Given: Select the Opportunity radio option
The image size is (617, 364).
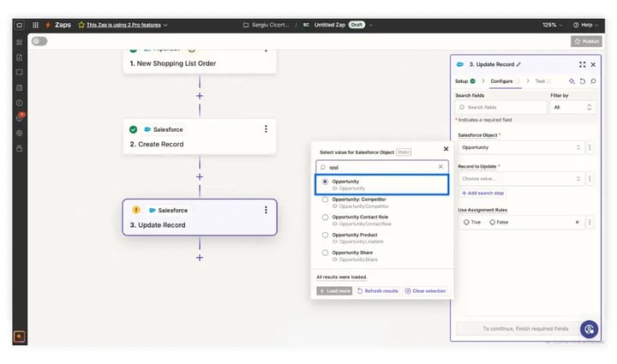Looking at the screenshot, I should coord(325,182).
